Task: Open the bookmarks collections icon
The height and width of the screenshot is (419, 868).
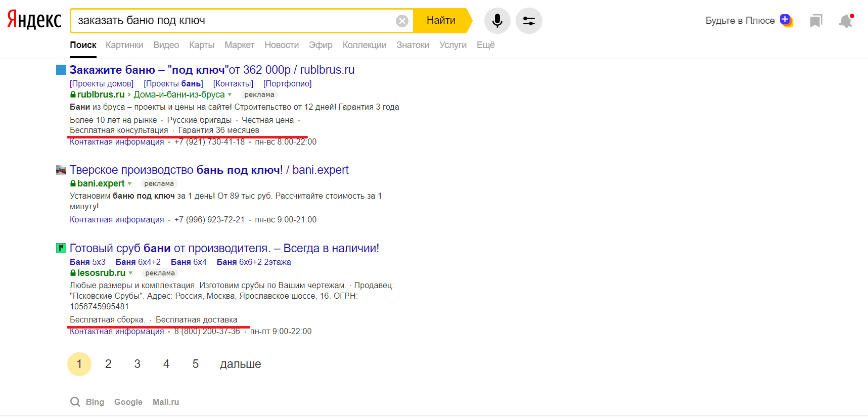Action: (816, 21)
